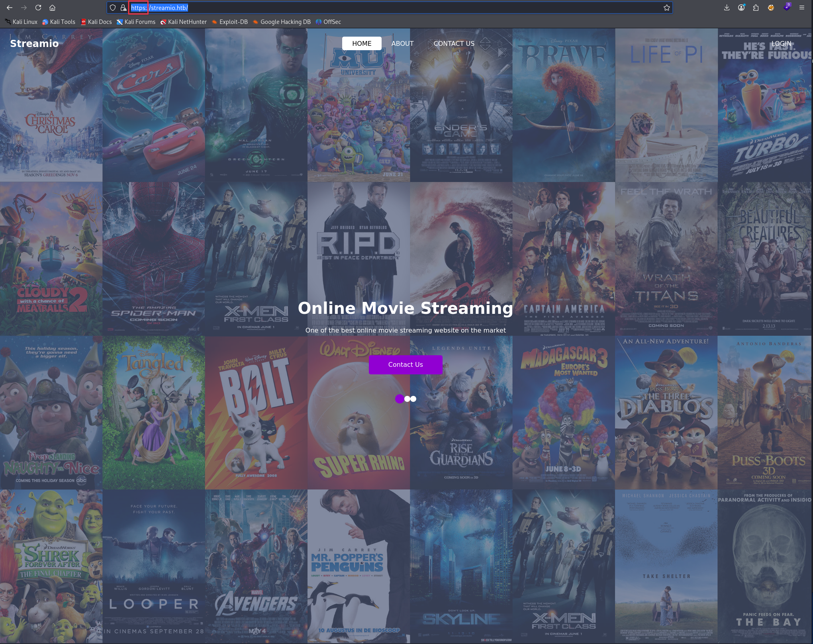Open tracking protection shield info

[x=113, y=8]
